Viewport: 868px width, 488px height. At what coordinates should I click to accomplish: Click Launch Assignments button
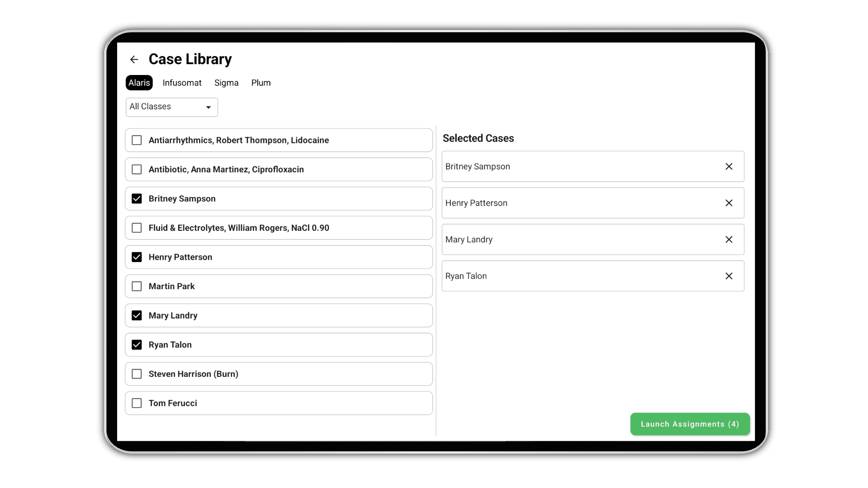[x=689, y=424]
